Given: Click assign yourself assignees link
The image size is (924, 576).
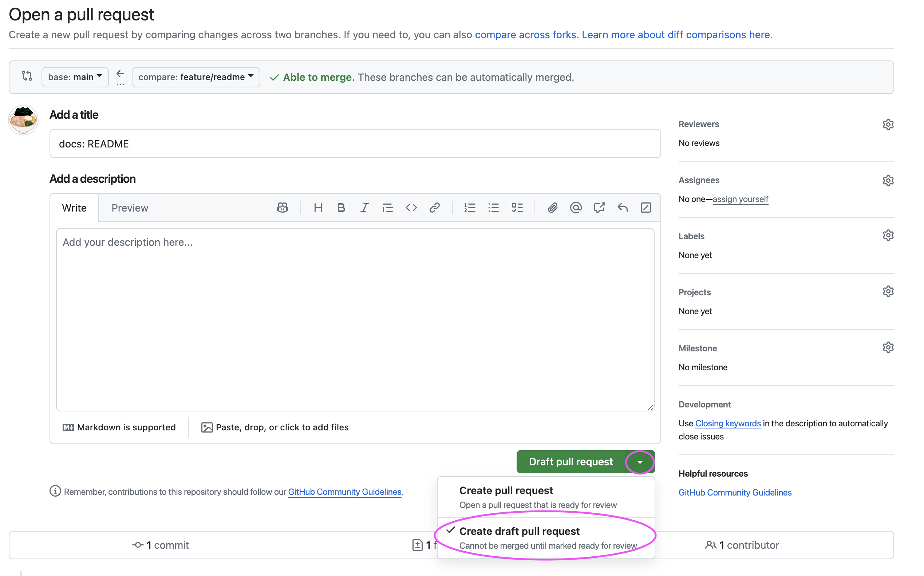Looking at the screenshot, I should click(x=740, y=198).
